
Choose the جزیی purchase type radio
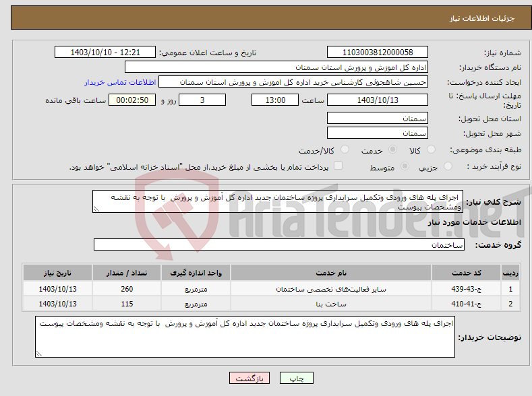(x=448, y=166)
